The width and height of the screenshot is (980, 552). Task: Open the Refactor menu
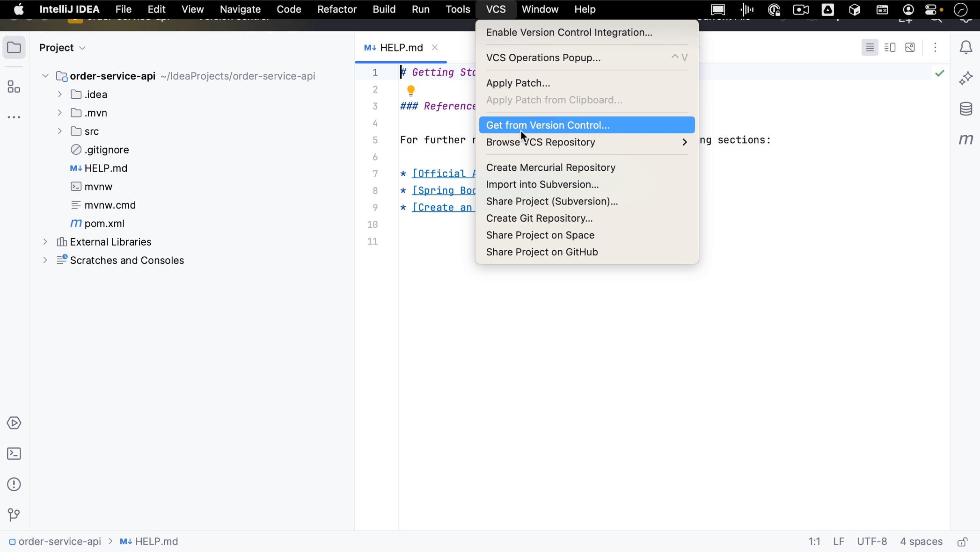(336, 9)
